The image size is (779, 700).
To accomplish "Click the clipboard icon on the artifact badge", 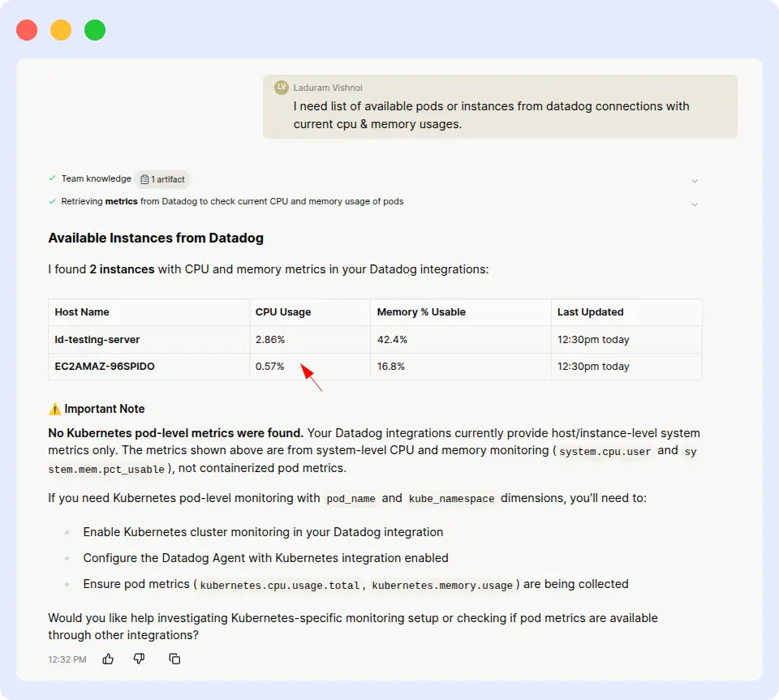I will pyautogui.click(x=146, y=179).
